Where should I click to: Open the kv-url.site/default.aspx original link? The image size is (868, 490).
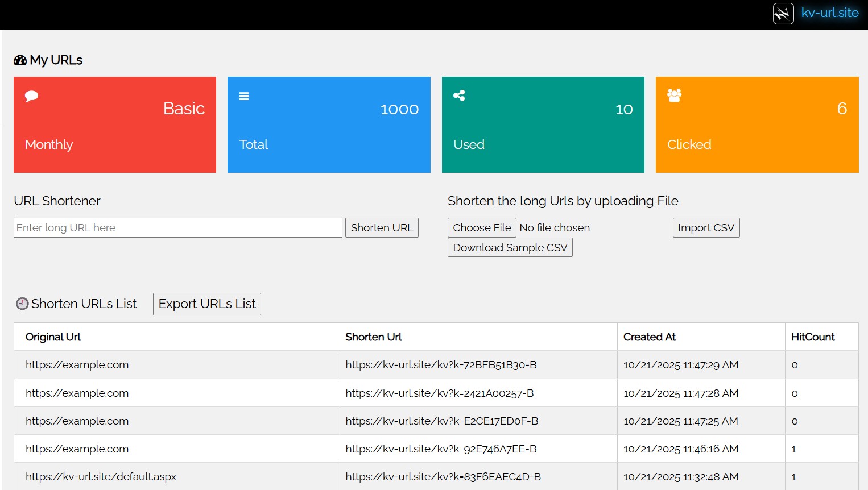(101, 476)
